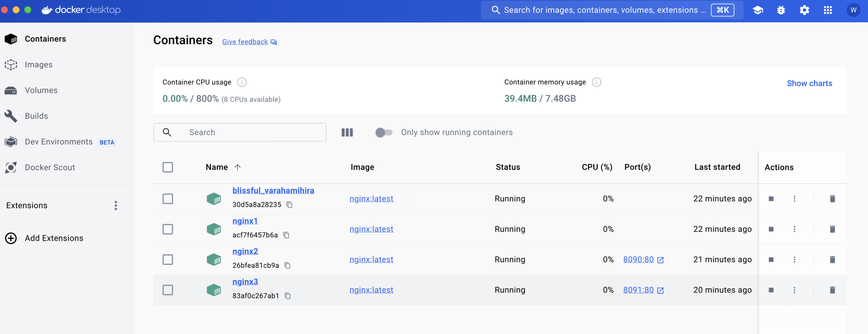Delete the nginx3 container
This screenshot has height=334, width=868.
[x=832, y=290]
